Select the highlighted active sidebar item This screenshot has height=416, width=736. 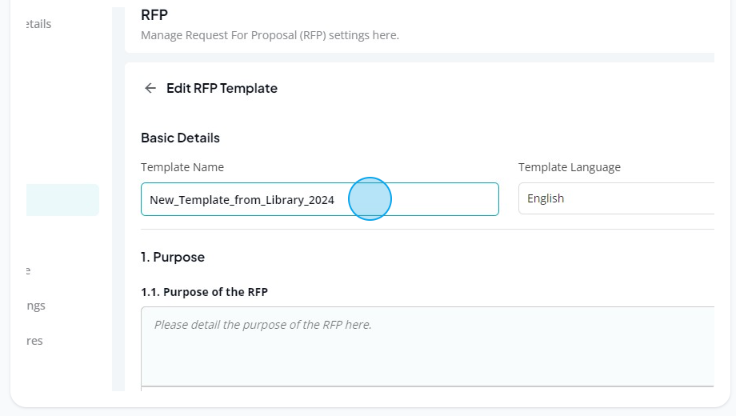tap(62, 200)
